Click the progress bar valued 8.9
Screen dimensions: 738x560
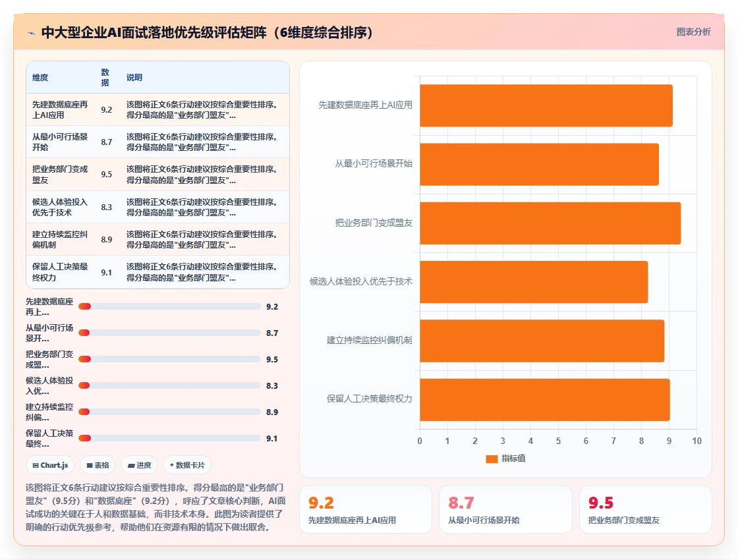[169, 412]
